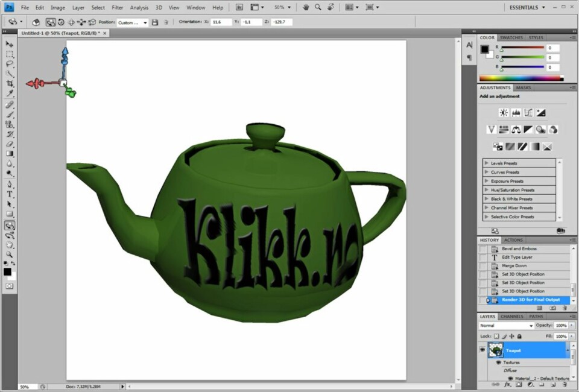Image resolution: width=579 pixels, height=392 pixels.
Task: Select the Rectangular Marquee tool
Action: click(10, 54)
